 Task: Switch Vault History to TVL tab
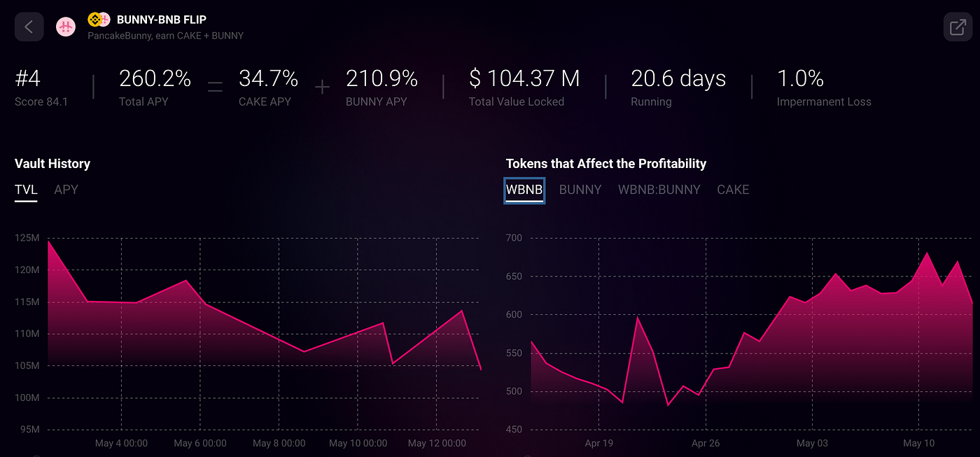[26, 190]
